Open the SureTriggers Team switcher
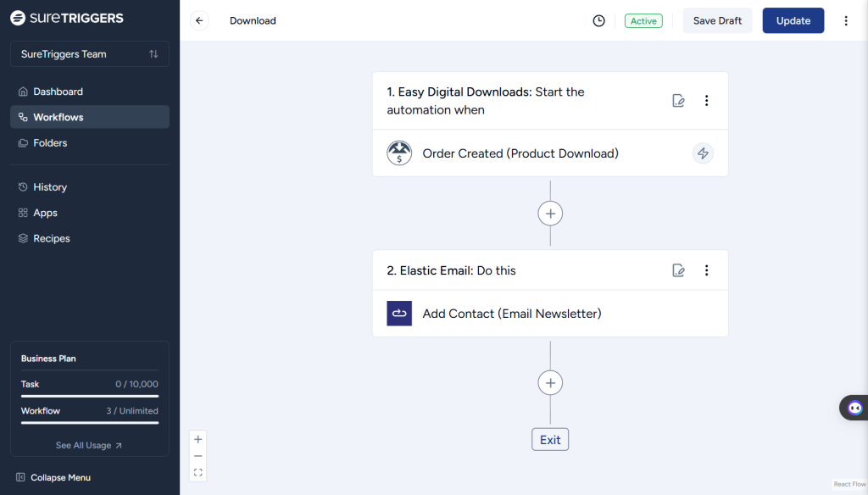868x495 pixels. point(90,53)
